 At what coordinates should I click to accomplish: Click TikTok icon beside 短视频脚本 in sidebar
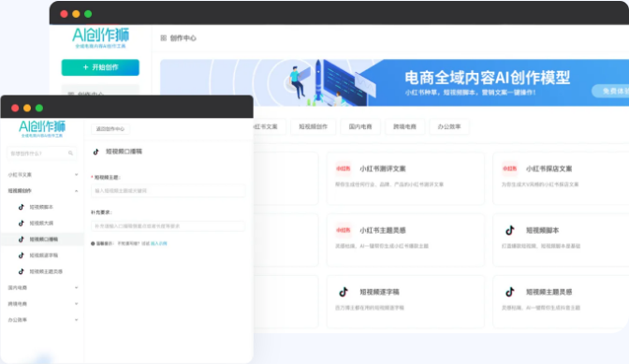coord(22,207)
